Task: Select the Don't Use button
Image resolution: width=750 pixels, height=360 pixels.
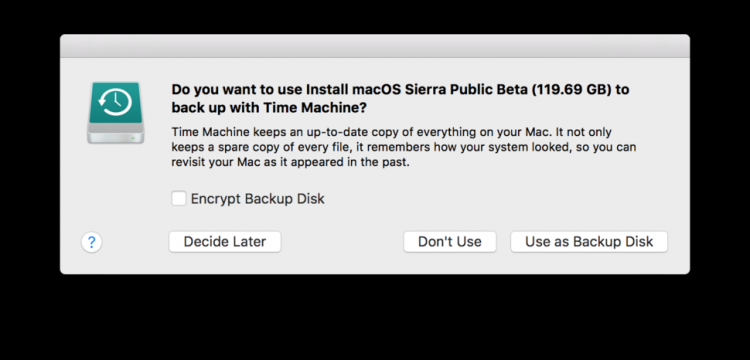Action: coord(450,242)
